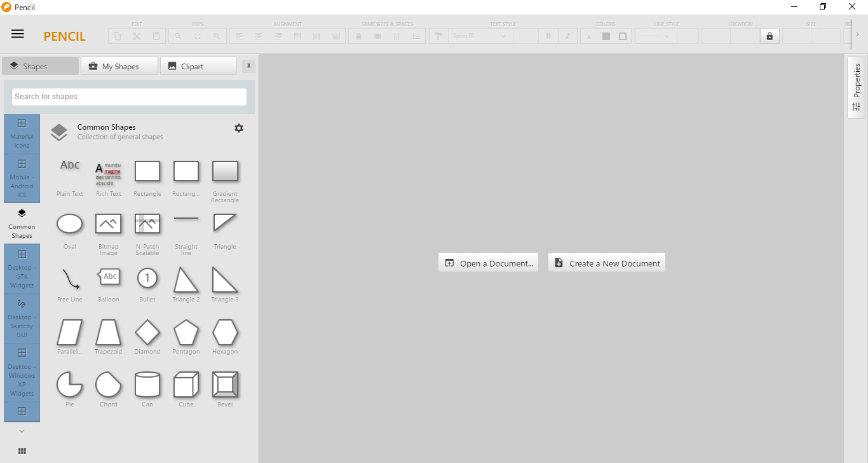The image size is (868, 463).
Task: Switch to the My Shapes tab
Action: coord(119,66)
